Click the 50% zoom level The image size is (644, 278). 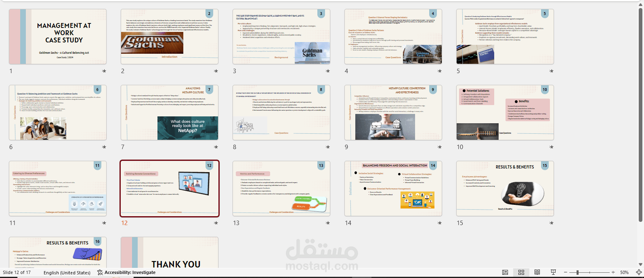[624, 272]
